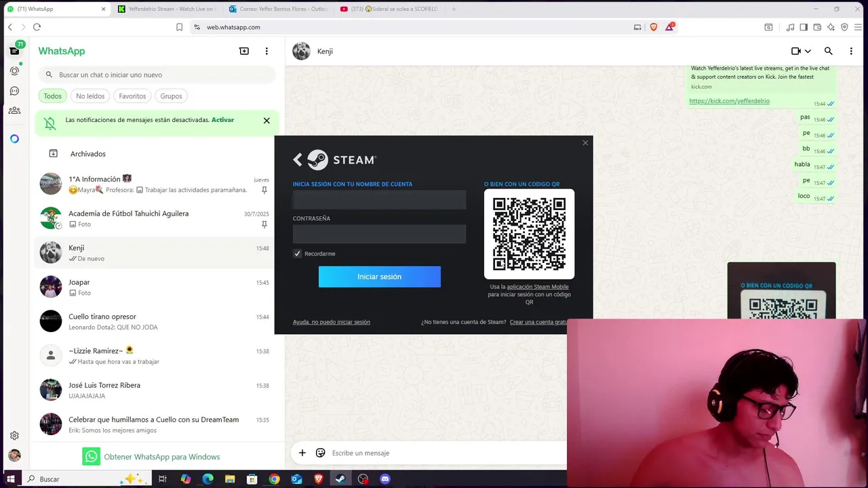Screen dimensions: 868x488
Task: Open Steam from the Windows taskbar
Action: (341, 479)
